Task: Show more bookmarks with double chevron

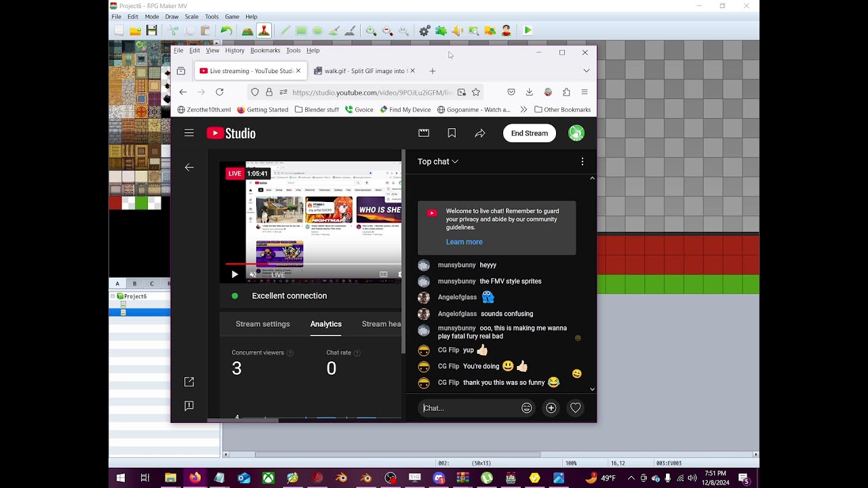Action: tap(524, 110)
